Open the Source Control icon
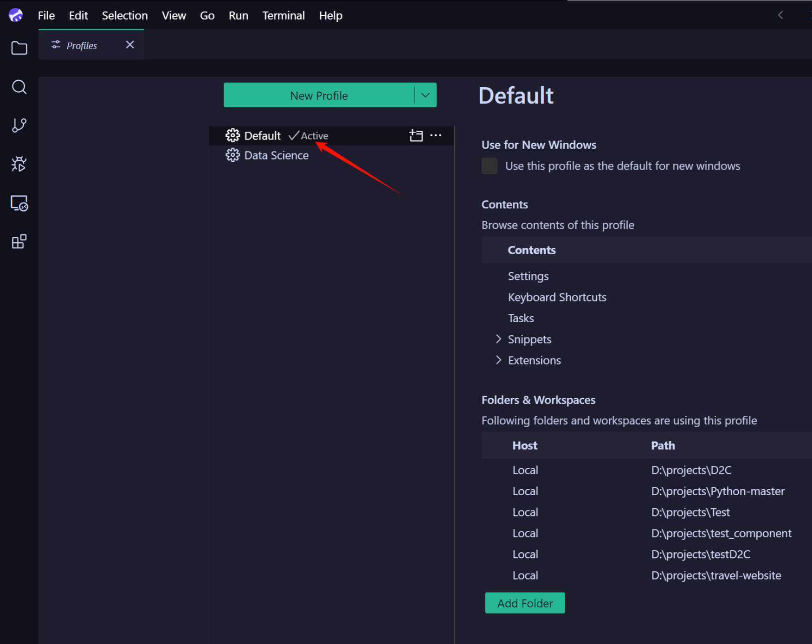Screen dimensions: 812x644 click(19, 125)
